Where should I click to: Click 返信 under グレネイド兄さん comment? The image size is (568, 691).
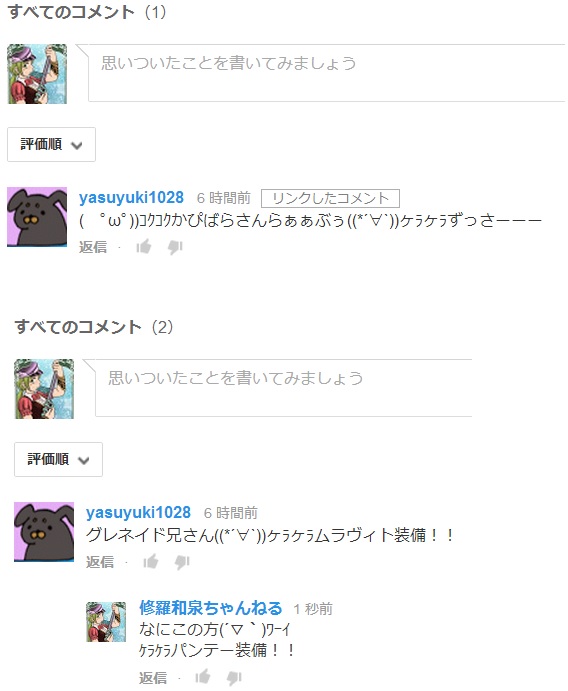tap(100, 562)
